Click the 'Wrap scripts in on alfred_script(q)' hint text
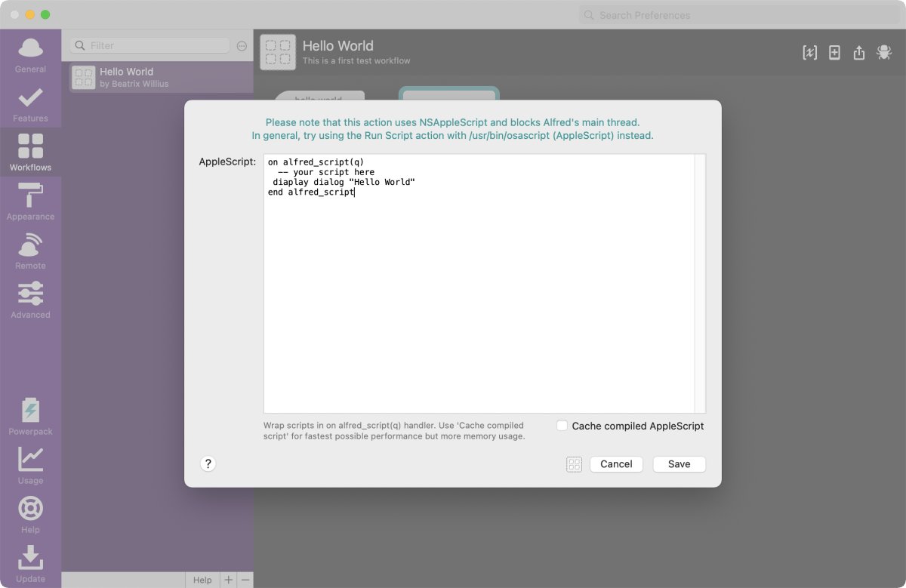The height and width of the screenshot is (588, 906). [394, 431]
